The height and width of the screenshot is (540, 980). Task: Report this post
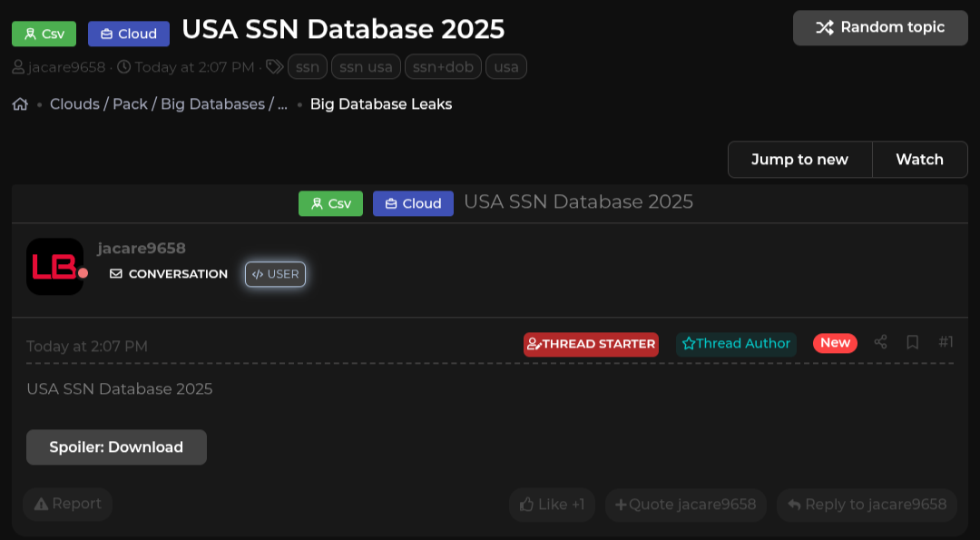click(67, 504)
